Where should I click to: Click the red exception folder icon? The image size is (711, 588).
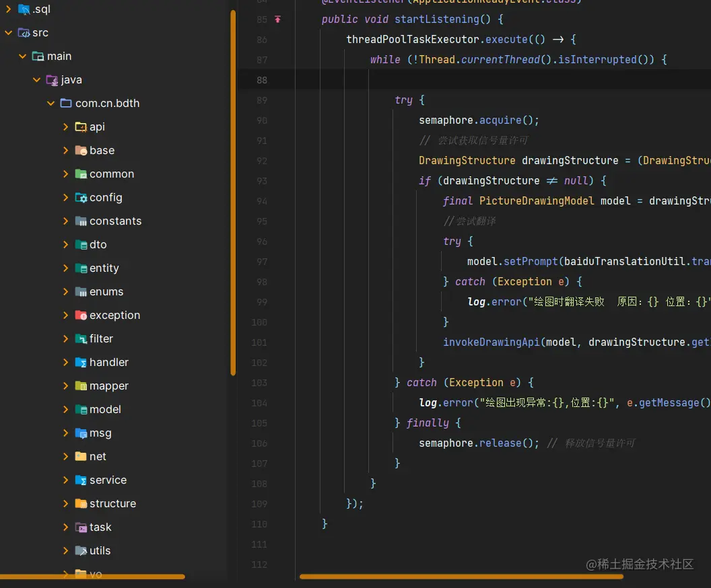click(81, 316)
